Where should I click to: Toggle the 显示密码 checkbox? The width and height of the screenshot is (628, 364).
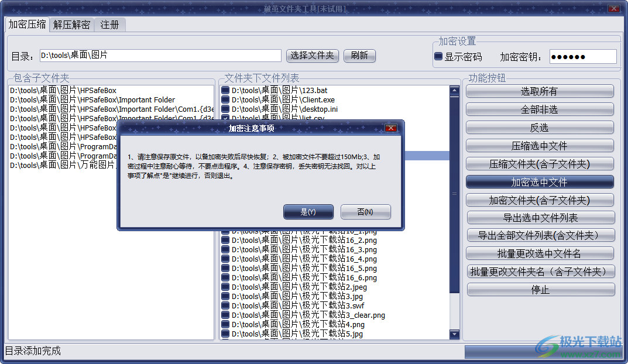pyautogui.click(x=438, y=56)
